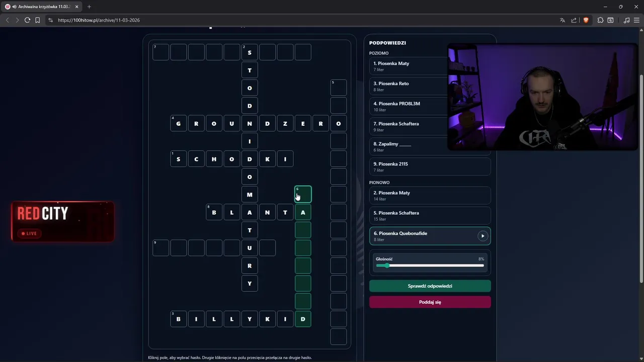
Task: Click the M cell in the vertical word
Action: click(250, 195)
